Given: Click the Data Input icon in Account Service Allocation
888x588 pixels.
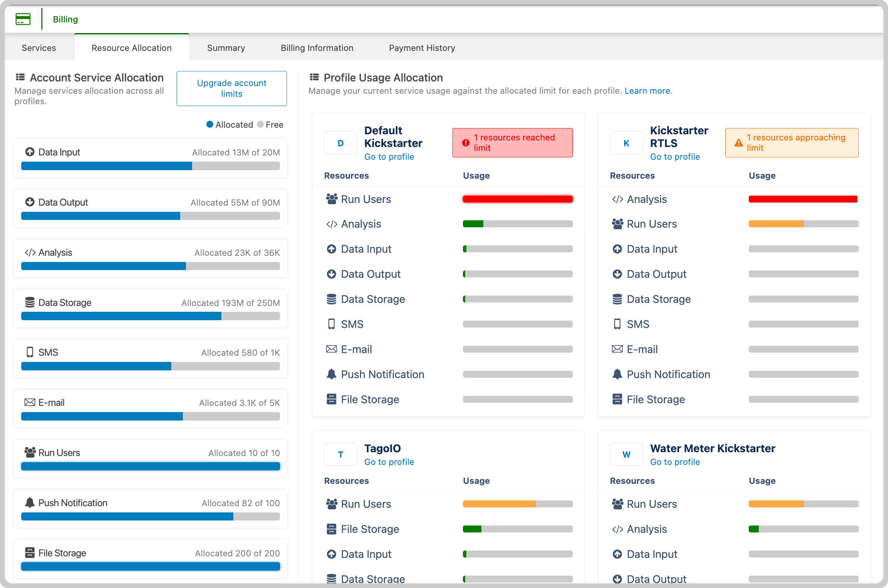Looking at the screenshot, I should pyautogui.click(x=30, y=152).
